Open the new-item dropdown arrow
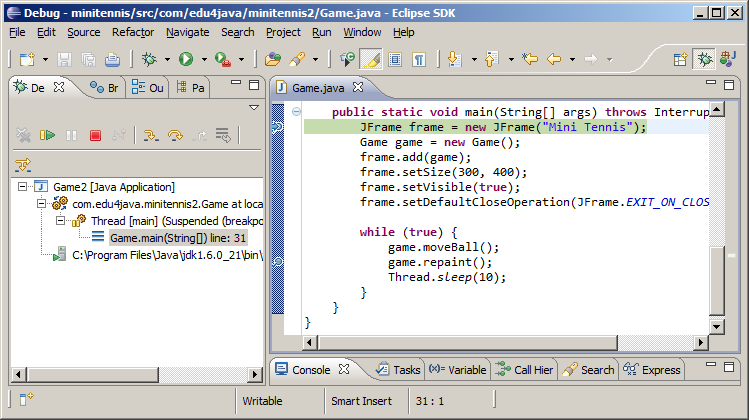 pos(45,60)
